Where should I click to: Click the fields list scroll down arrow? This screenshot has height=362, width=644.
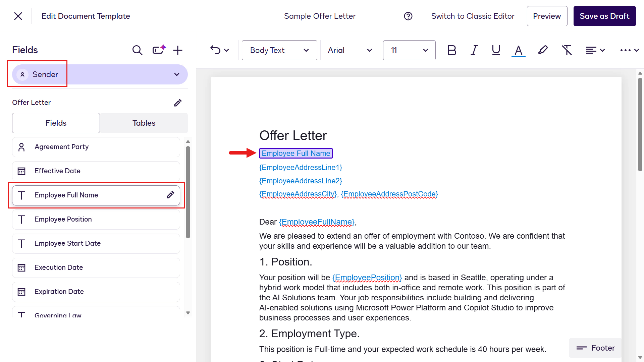[188, 313]
